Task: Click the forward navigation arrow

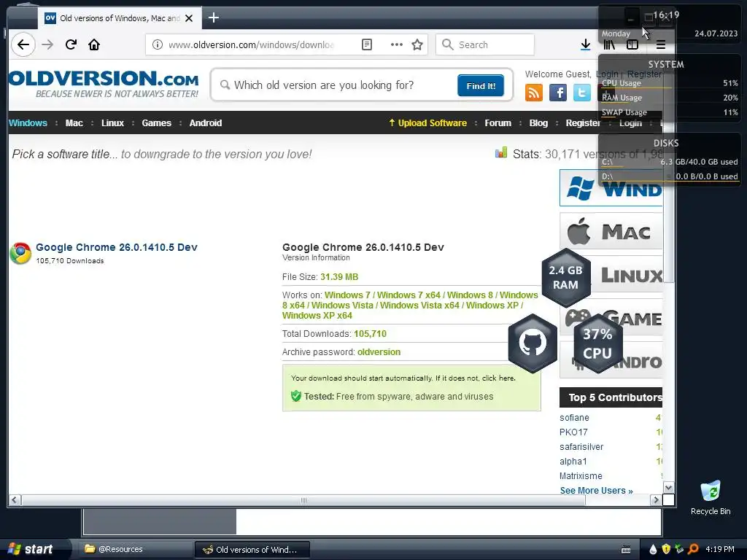Action: coord(47,44)
